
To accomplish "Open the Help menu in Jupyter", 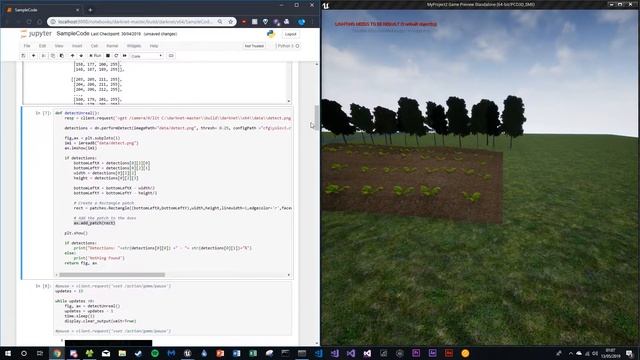I will [x=153, y=46].
